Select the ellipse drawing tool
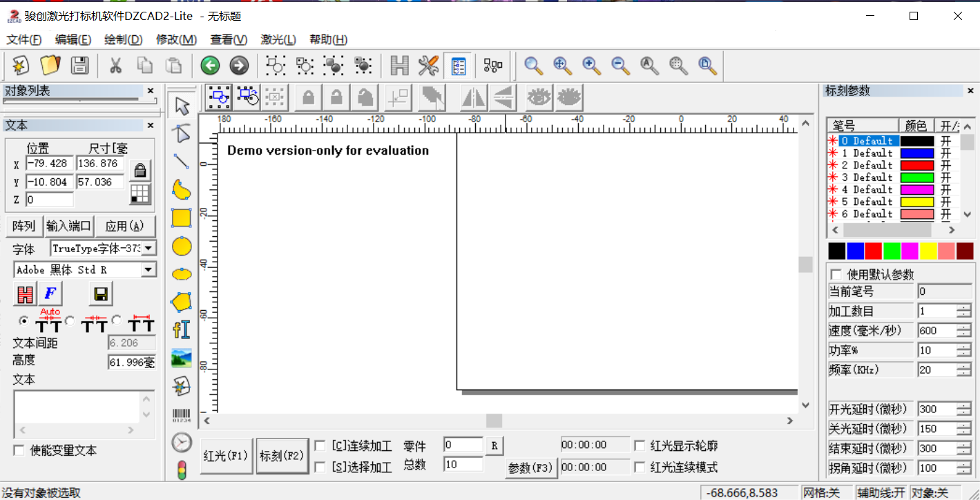 (182, 274)
